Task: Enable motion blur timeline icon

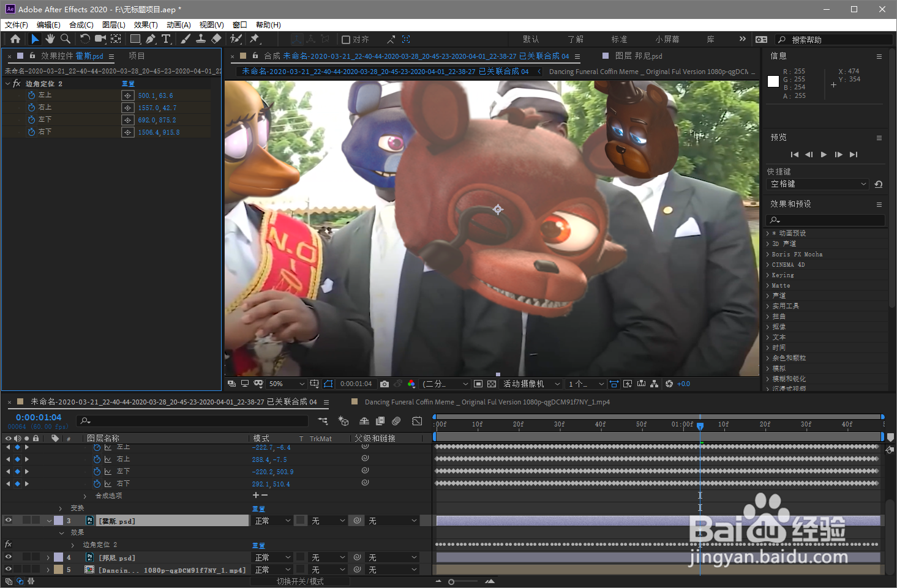Action: 396,421
